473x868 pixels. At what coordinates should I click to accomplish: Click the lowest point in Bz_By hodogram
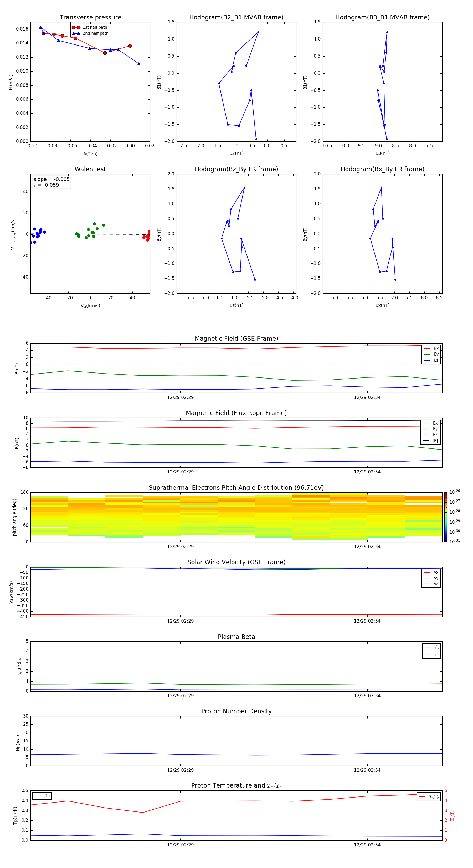pos(255,280)
